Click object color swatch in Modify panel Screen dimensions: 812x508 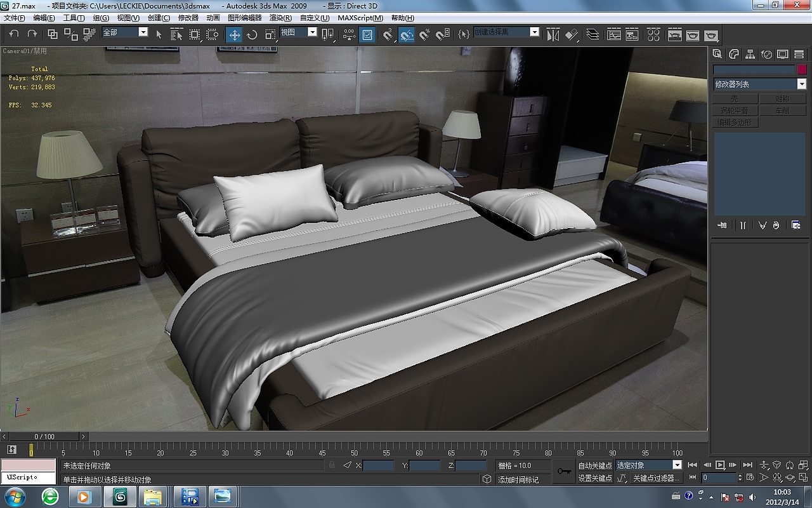802,70
